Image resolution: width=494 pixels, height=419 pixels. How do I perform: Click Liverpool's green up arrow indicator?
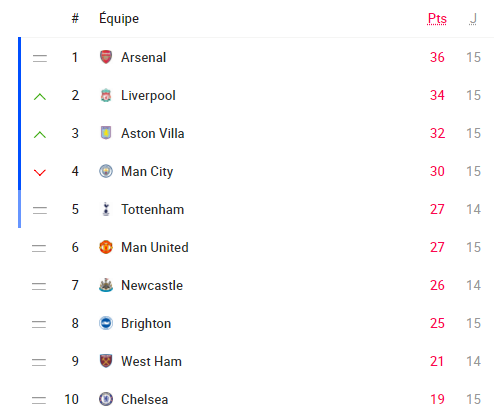point(40,97)
